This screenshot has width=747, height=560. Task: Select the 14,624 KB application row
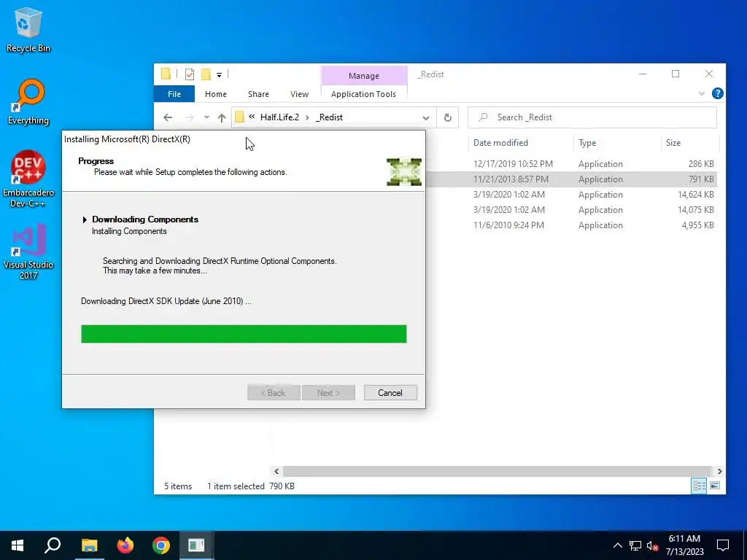coord(572,194)
